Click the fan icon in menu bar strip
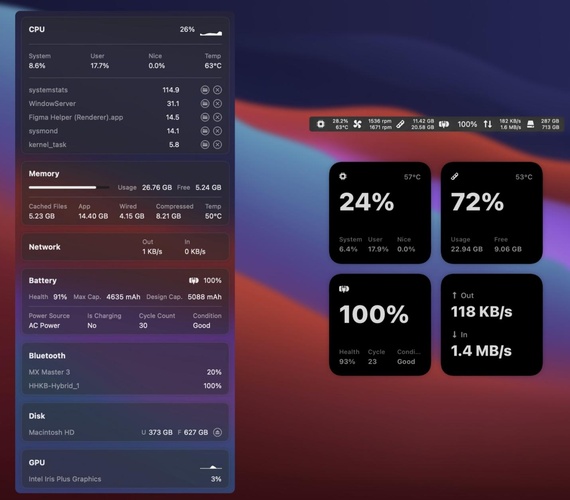570x500 pixels. pos(357,124)
